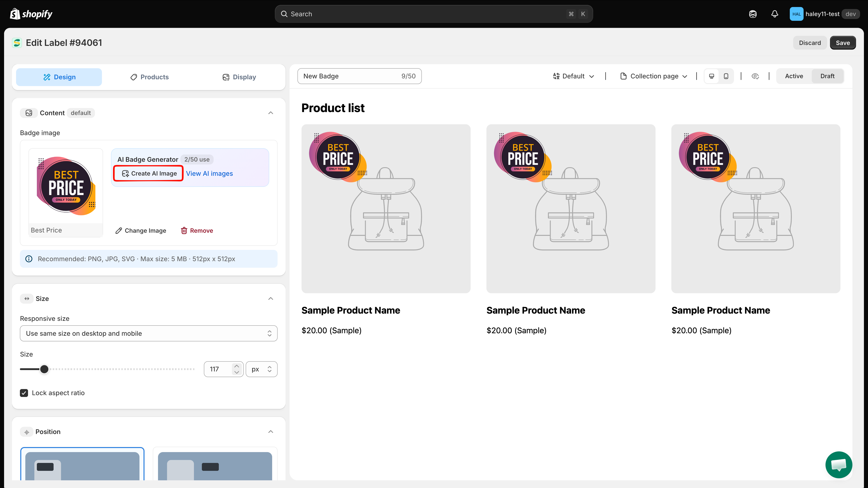
Task: Click the Change Image pencil icon
Action: tap(119, 230)
